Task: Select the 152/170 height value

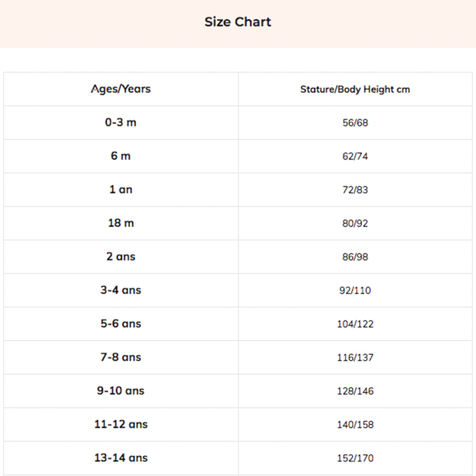Action: pyautogui.click(x=355, y=458)
